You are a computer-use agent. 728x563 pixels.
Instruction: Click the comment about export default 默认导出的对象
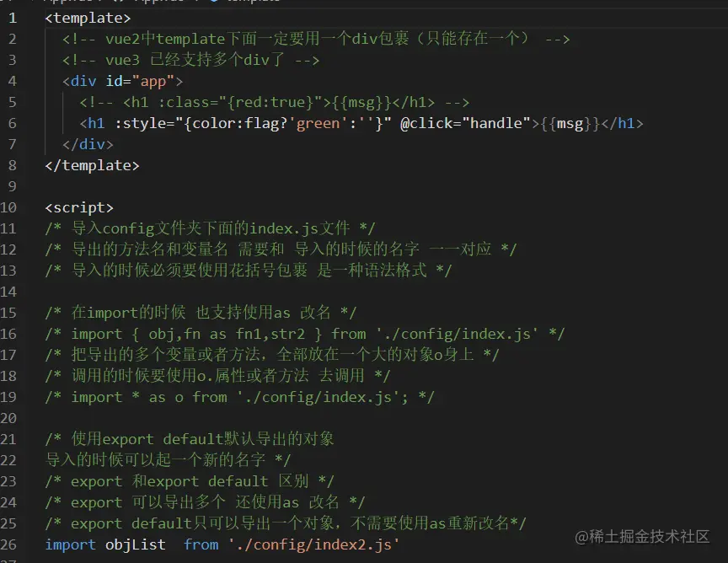tap(190, 439)
